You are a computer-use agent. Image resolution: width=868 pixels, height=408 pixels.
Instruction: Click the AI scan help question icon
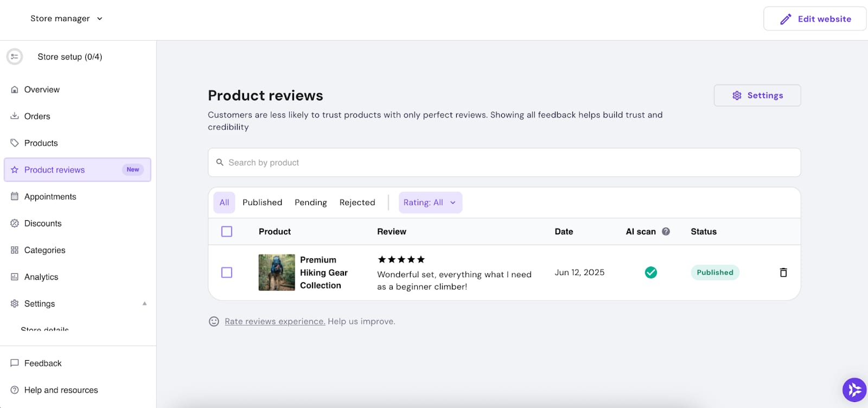pos(666,232)
